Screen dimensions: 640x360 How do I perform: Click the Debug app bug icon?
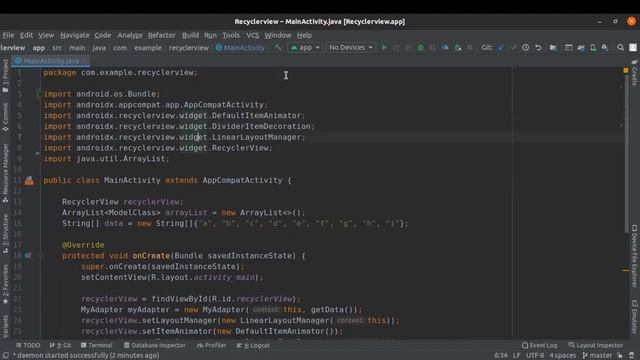(420, 48)
